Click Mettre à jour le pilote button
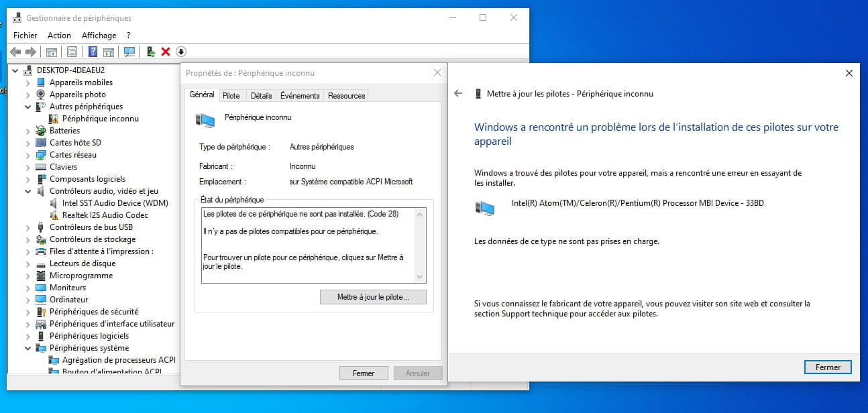This screenshot has width=868, height=413. coord(372,297)
